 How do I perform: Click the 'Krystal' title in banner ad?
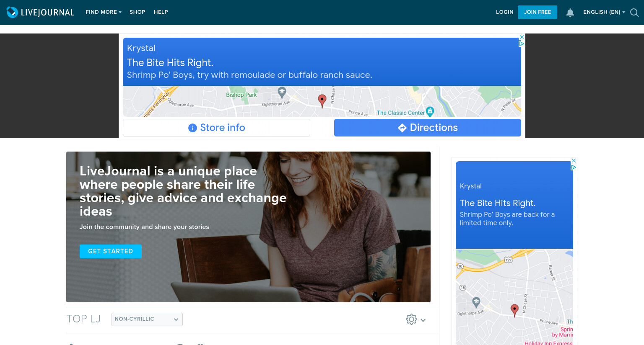coord(141,48)
